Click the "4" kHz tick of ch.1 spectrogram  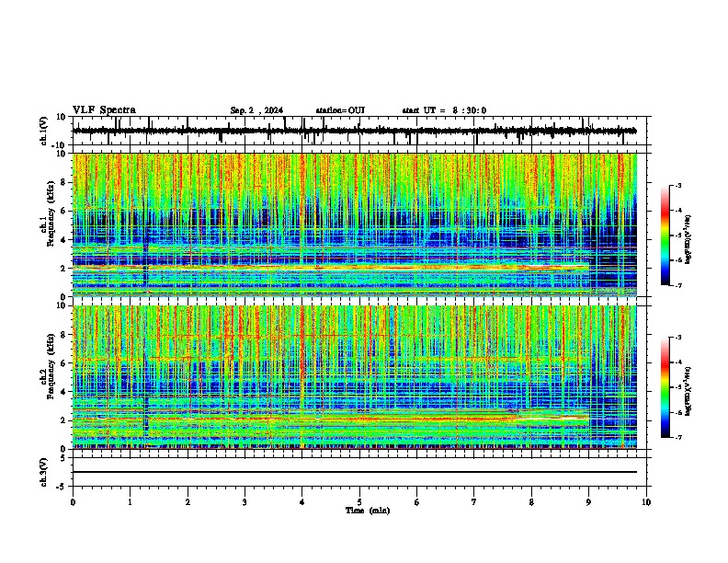[63, 240]
